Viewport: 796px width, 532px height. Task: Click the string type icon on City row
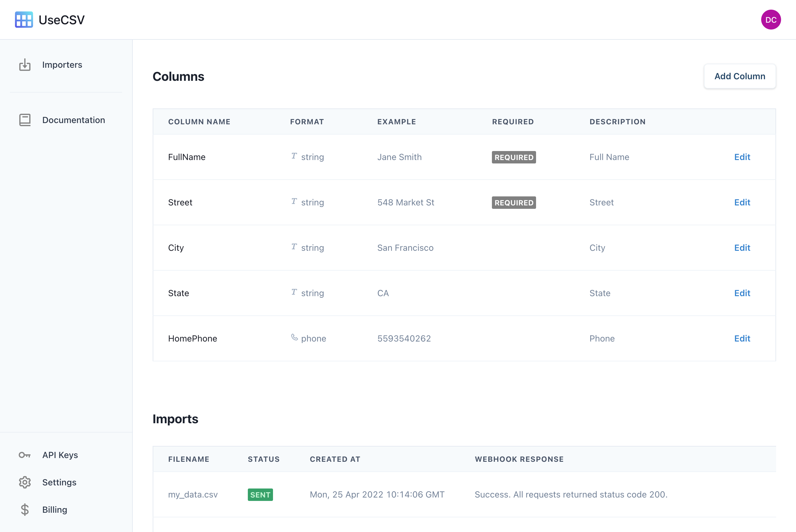click(x=294, y=247)
